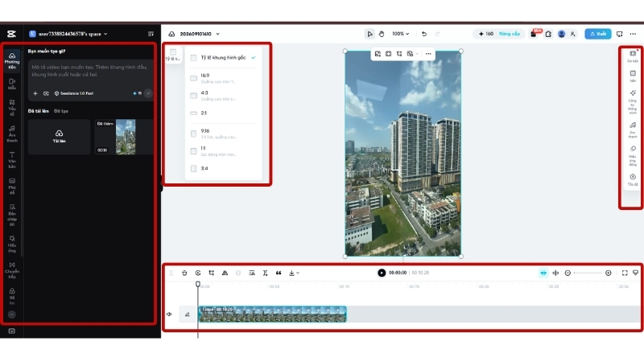The image size is (644, 362).
Task: Open the Bộ lọc filters panel
Action: [12, 296]
